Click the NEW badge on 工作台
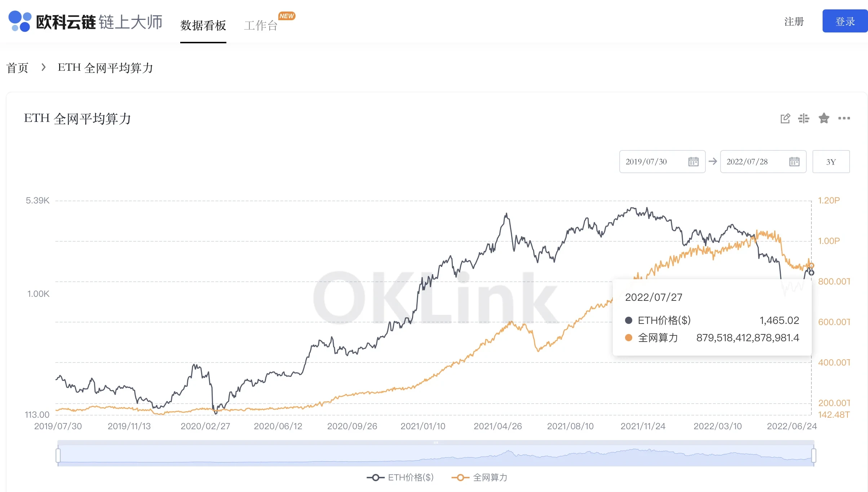The image size is (868, 492). point(287,16)
